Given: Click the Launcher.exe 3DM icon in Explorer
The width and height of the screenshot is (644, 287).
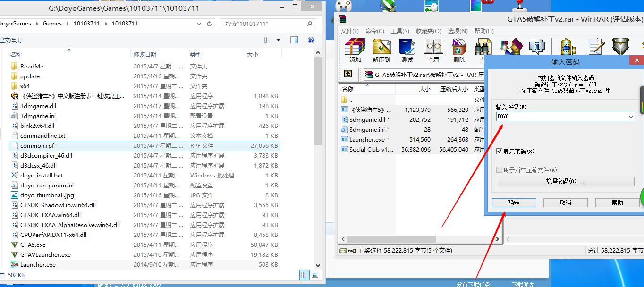Looking at the screenshot, I should point(14,264).
